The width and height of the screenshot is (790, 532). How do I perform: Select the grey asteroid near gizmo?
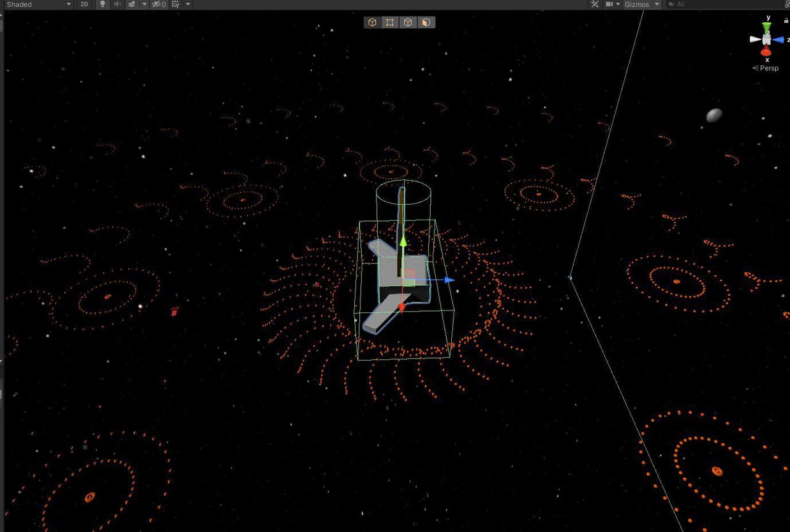click(714, 115)
